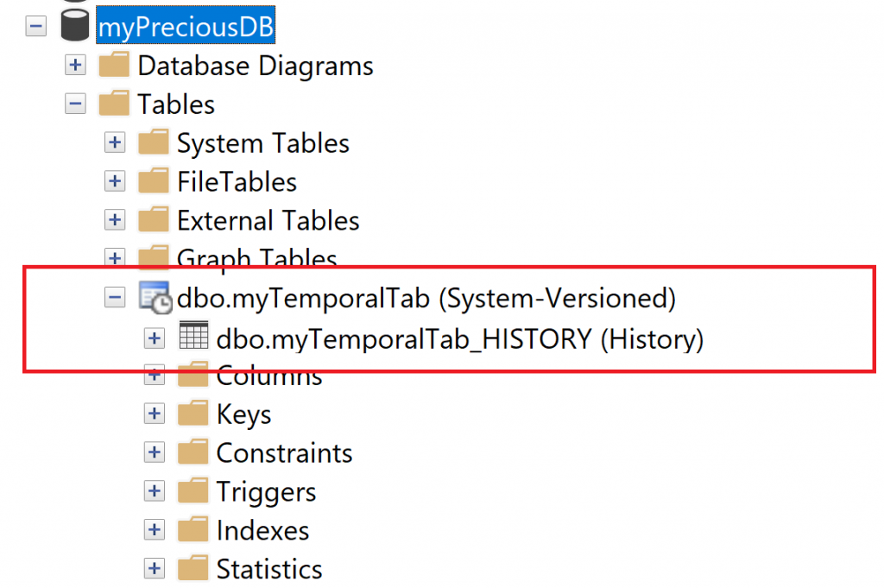The width and height of the screenshot is (884, 588).
Task: Click the Indexes folder icon
Action: (193, 530)
